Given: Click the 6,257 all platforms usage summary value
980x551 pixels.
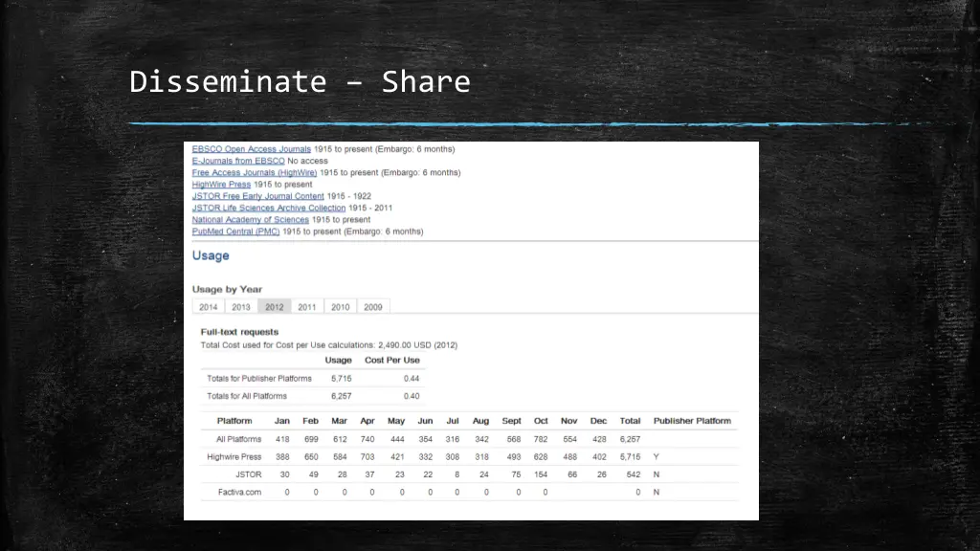Looking at the screenshot, I should 342,396.
